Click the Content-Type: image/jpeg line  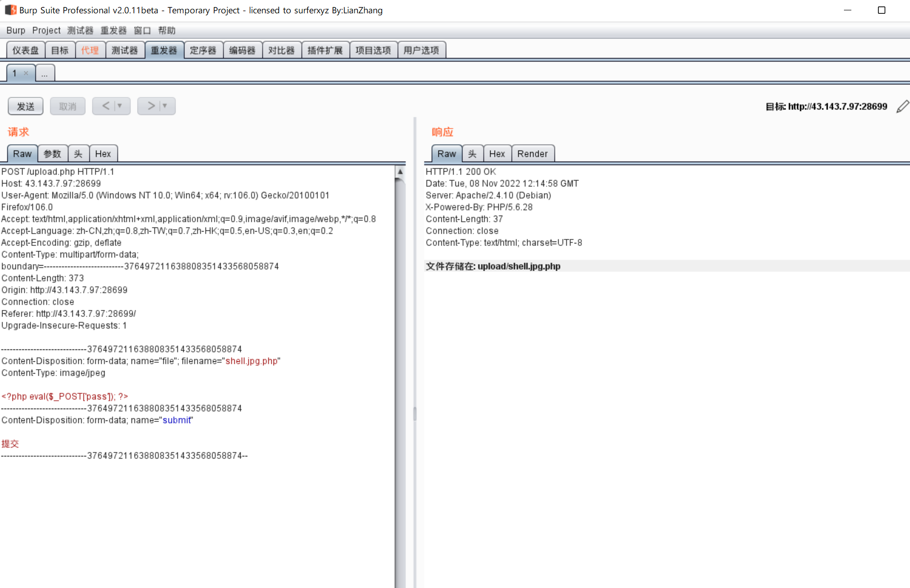[x=53, y=373]
